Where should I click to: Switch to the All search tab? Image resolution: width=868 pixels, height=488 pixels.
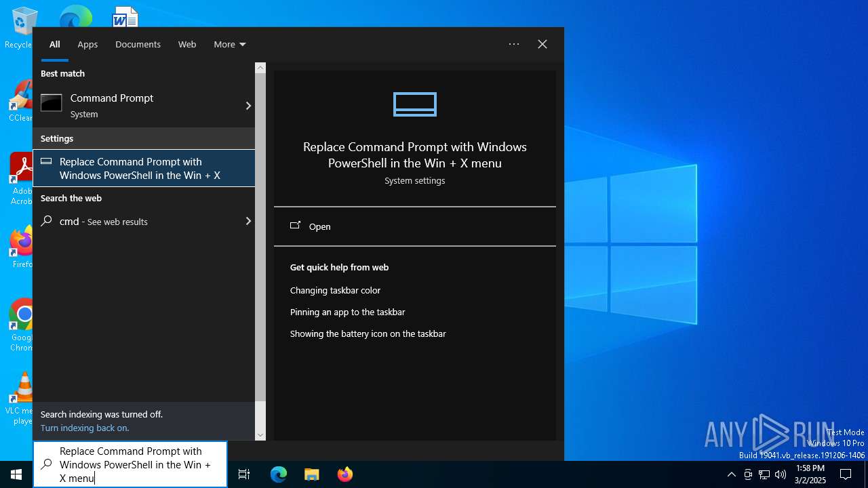click(55, 44)
